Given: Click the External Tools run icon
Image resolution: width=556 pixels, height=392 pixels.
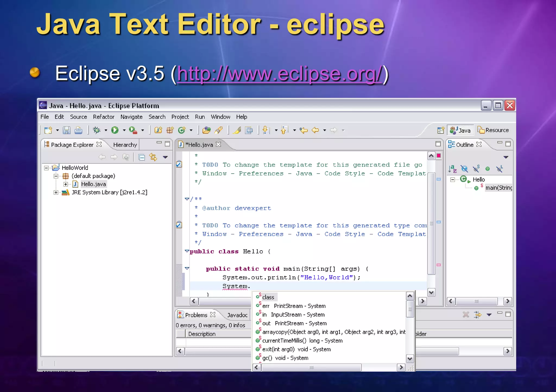Looking at the screenshot, I should pyautogui.click(x=133, y=130).
